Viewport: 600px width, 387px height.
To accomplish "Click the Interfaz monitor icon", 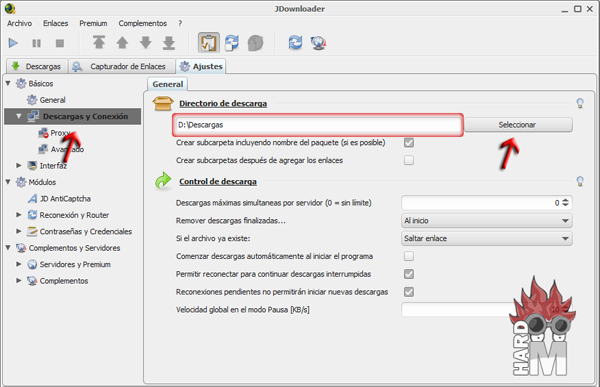I will click(x=33, y=166).
